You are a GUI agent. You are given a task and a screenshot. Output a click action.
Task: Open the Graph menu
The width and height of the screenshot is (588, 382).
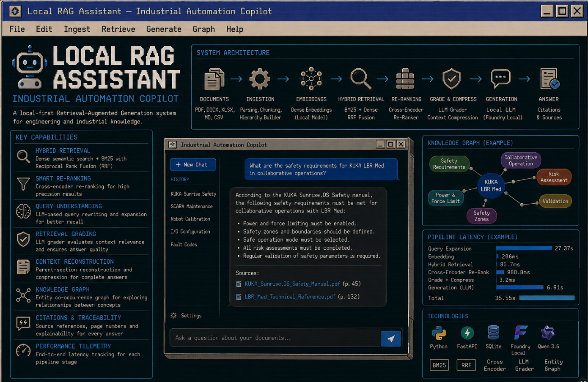point(203,29)
